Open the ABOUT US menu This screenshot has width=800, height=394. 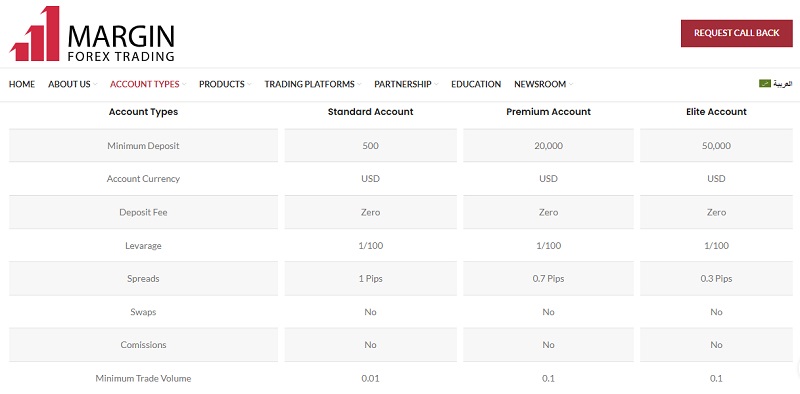(x=69, y=84)
